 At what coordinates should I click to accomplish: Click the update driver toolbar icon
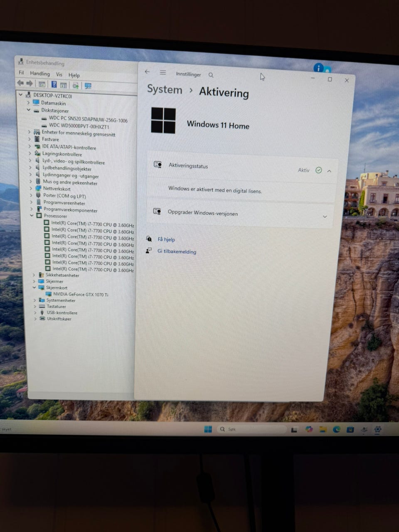pos(75,85)
